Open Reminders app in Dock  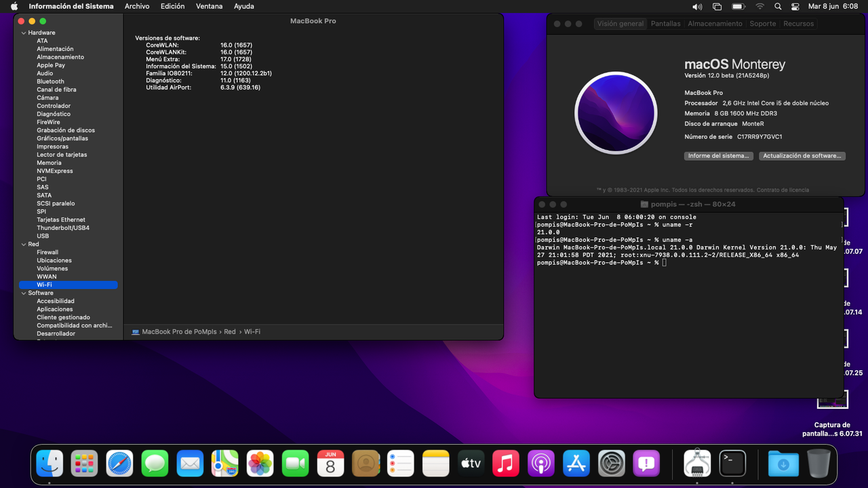tap(401, 464)
